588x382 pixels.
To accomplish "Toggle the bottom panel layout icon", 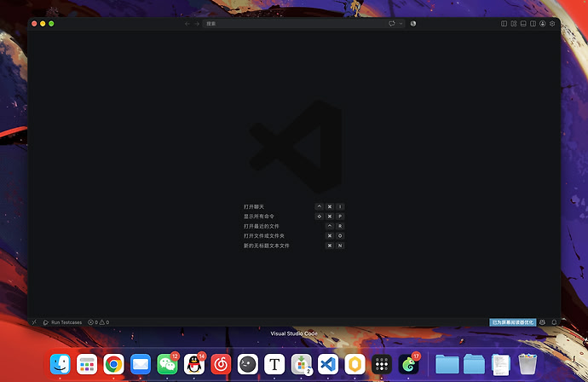I will click(x=523, y=24).
